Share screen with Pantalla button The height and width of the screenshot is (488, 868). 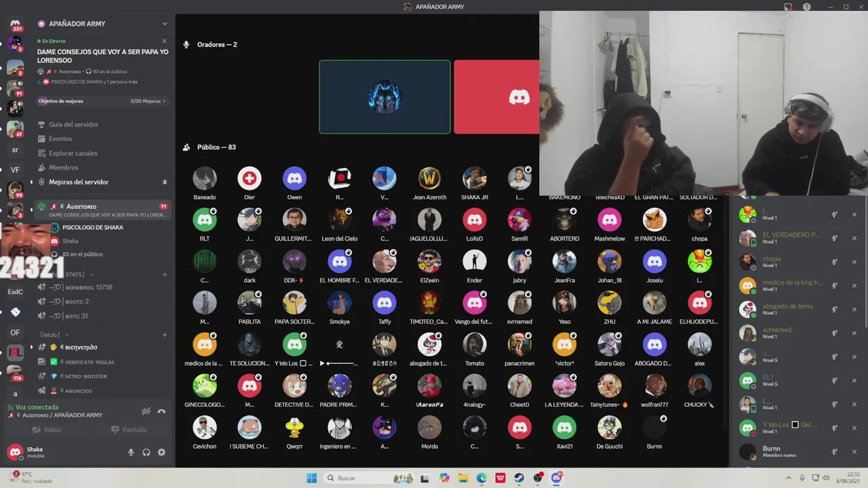pyautogui.click(x=129, y=430)
